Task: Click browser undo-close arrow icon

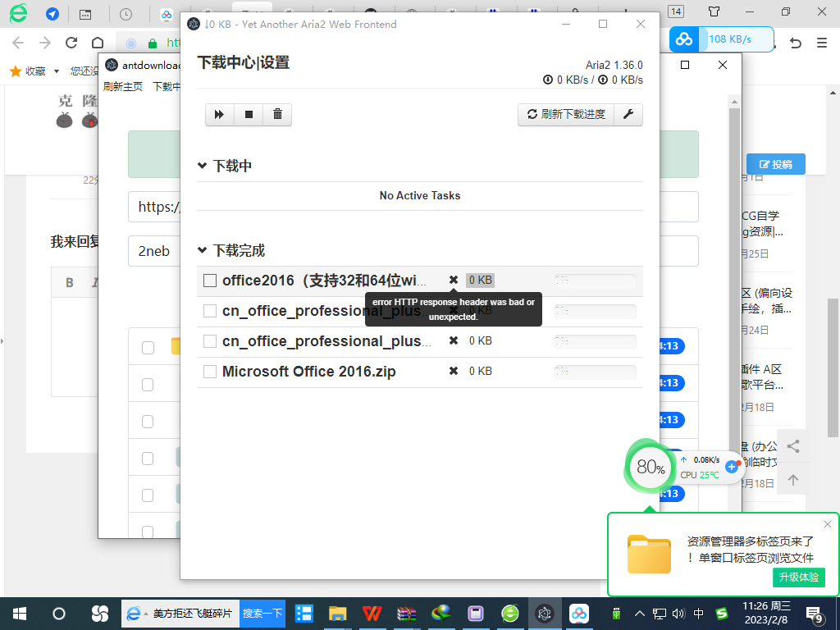Action: click(x=796, y=43)
